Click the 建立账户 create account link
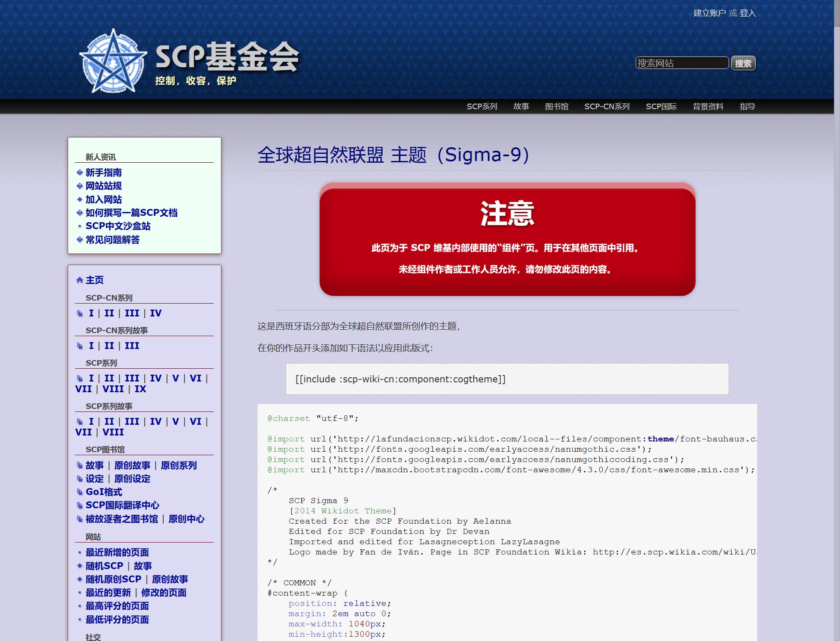 pyautogui.click(x=709, y=13)
